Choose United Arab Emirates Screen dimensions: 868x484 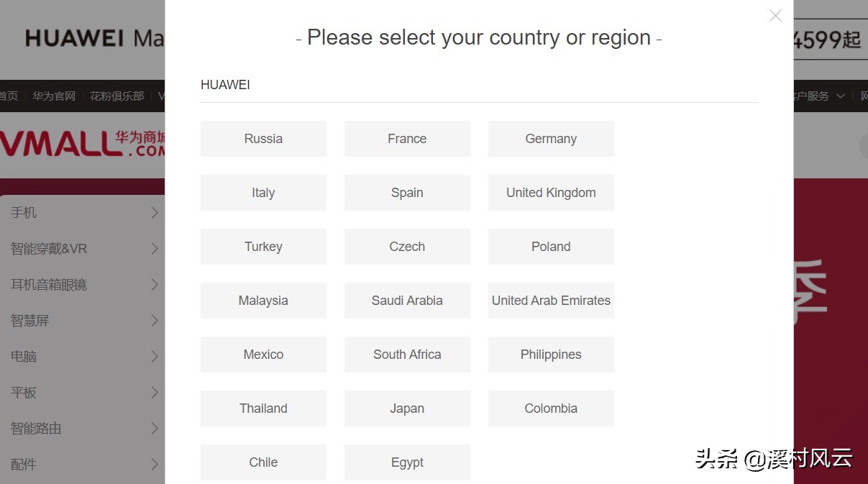point(551,301)
